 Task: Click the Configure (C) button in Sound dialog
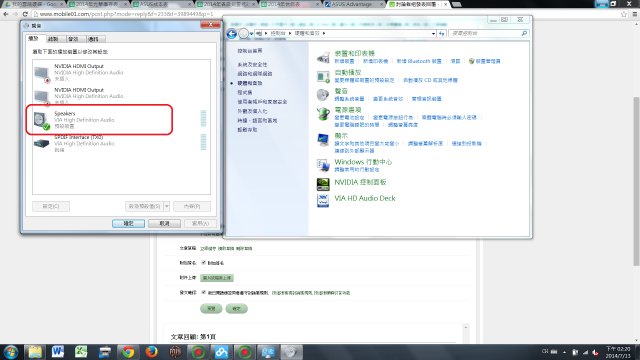(51, 206)
